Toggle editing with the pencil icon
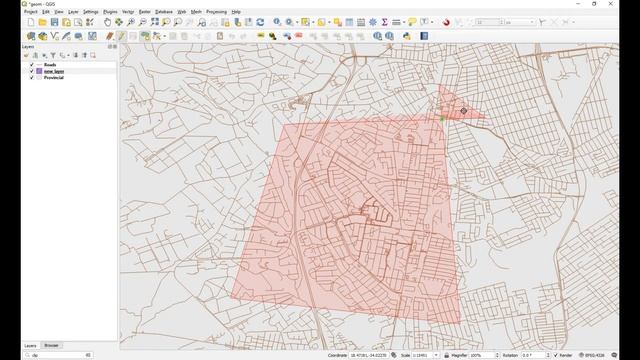Viewport: 640px width, 360px height. (x=121, y=36)
